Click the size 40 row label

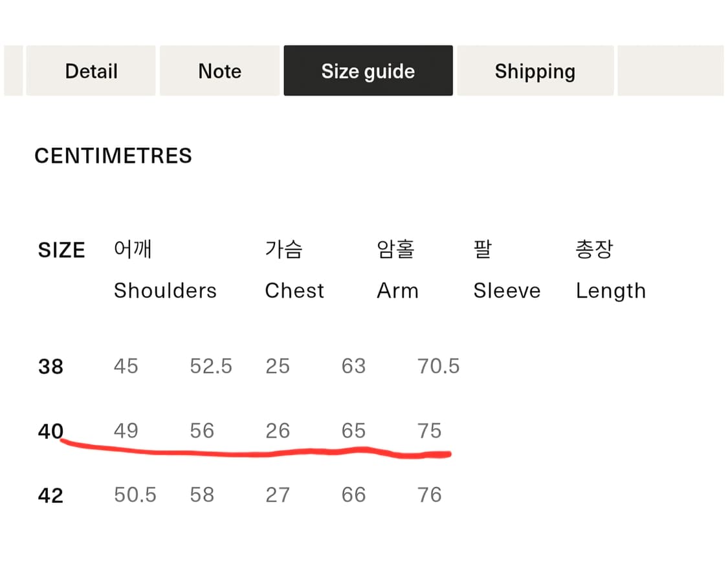tap(50, 431)
